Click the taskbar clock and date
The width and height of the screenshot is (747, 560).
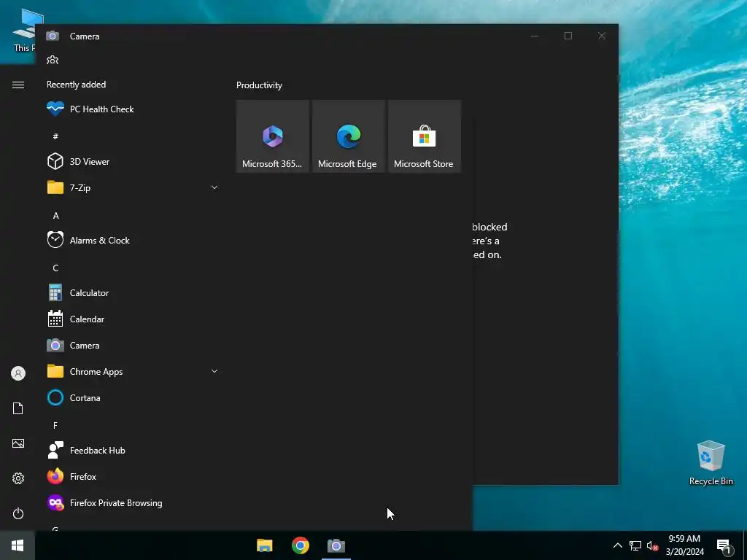click(x=684, y=545)
